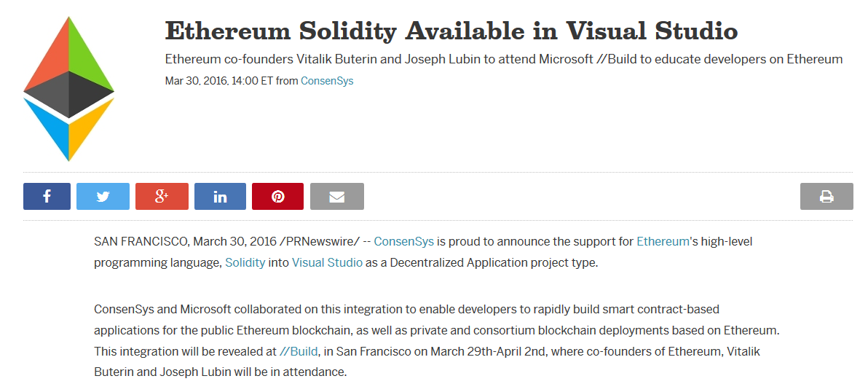Email the article using the envelope icon
This screenshot has width=868, height=384.
[x=337, y=196]
